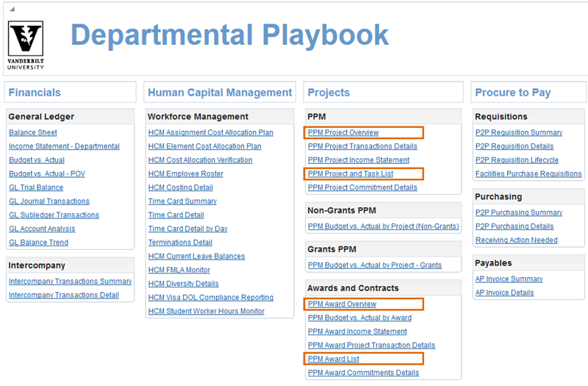View Receiving Action Needed report
588x386 pixels.
pyautogui.click(x=516, y=240)
